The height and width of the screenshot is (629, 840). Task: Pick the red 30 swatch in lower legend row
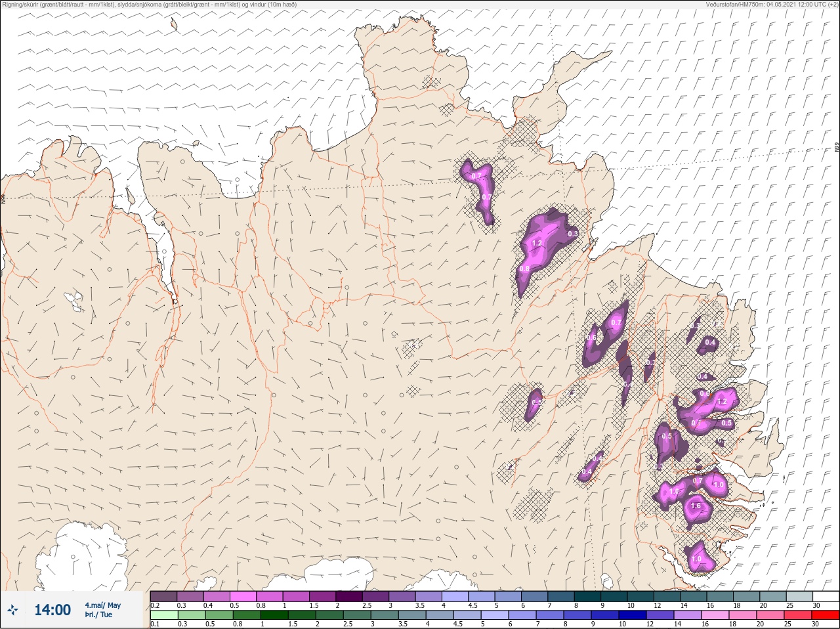(826, 615)
